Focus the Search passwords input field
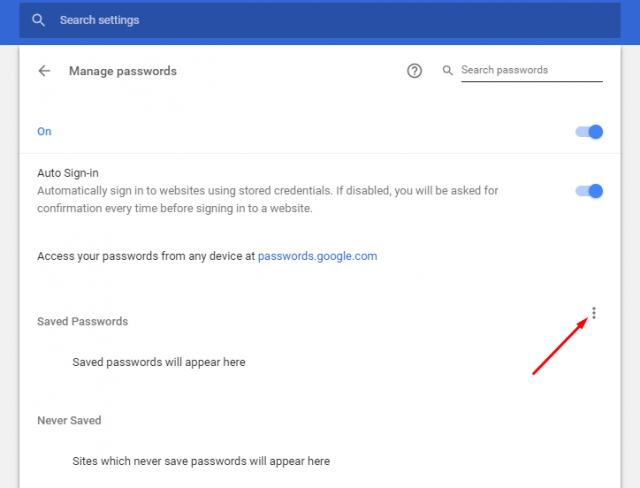This screenshot has width=640, height=488. pyautogui.click(x=530, y=71)
